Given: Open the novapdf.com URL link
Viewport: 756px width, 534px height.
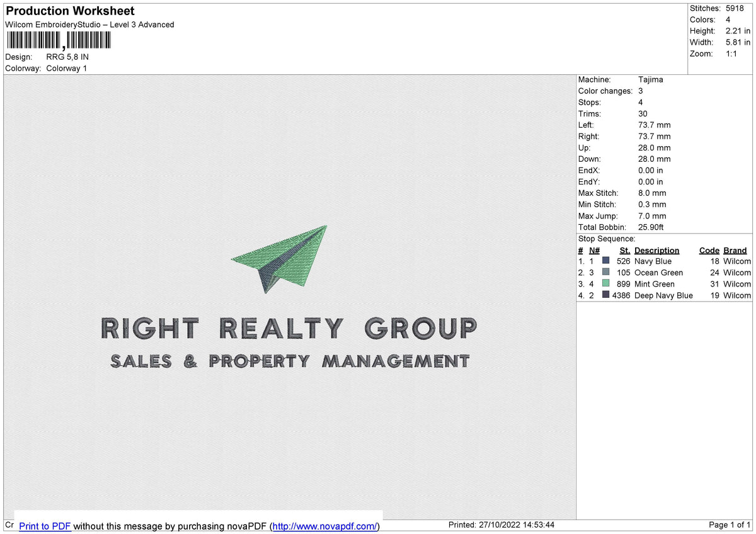Looking at the screenshot, I should (x=324, y=526).
